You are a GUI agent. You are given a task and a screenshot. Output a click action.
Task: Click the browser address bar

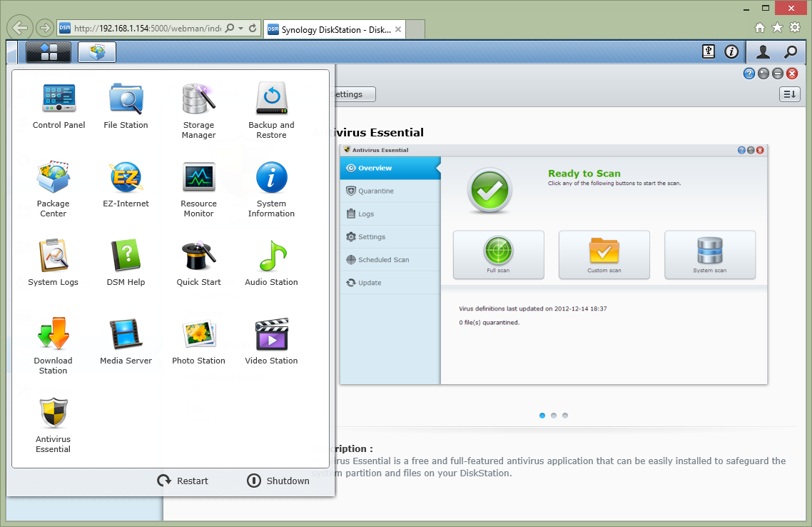(148, 28)
